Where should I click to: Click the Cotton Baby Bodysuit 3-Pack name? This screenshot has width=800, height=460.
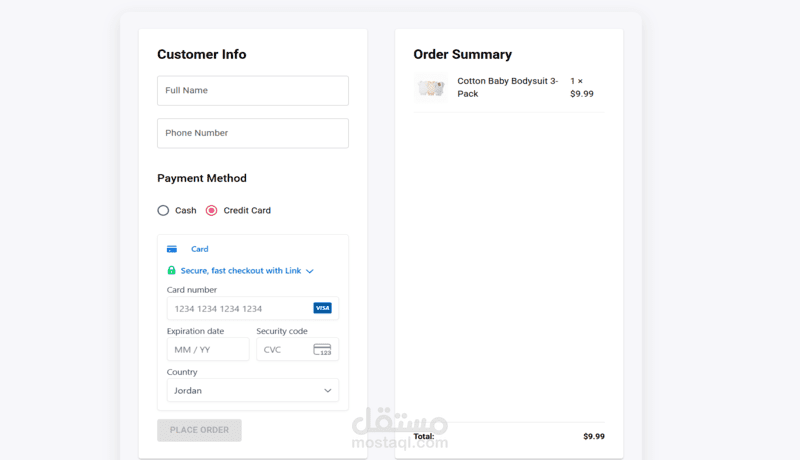coord(508,87)
